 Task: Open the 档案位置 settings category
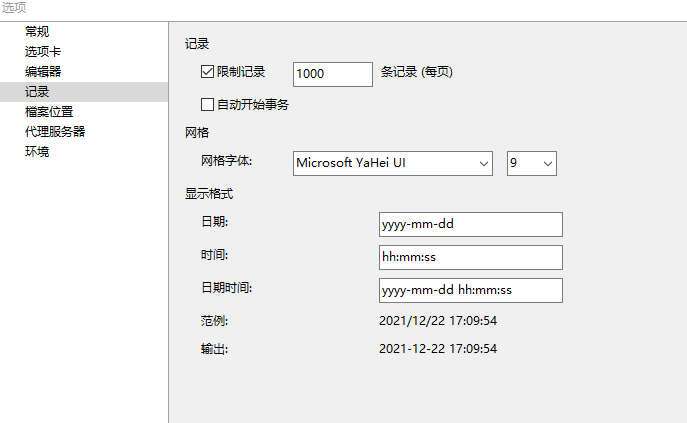pos(49,112)
